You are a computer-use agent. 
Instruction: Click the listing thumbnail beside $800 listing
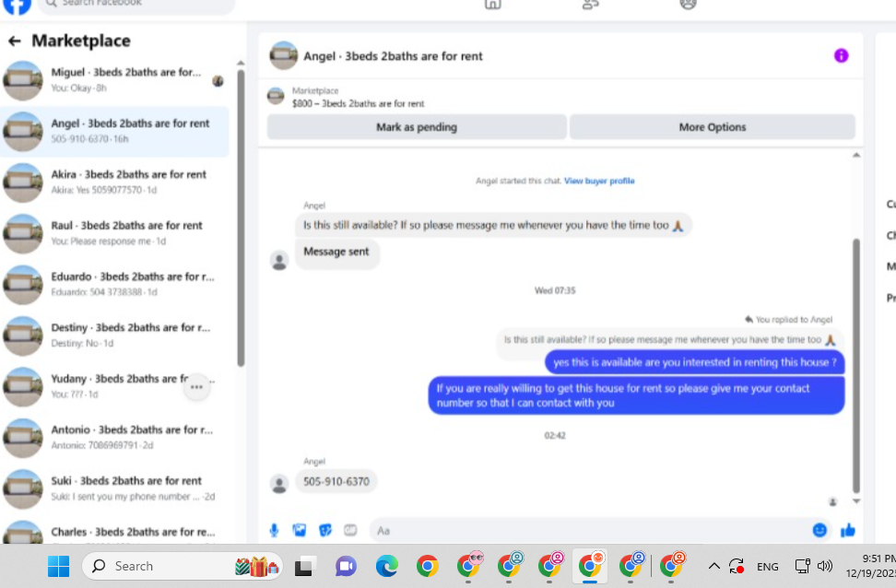276,96
